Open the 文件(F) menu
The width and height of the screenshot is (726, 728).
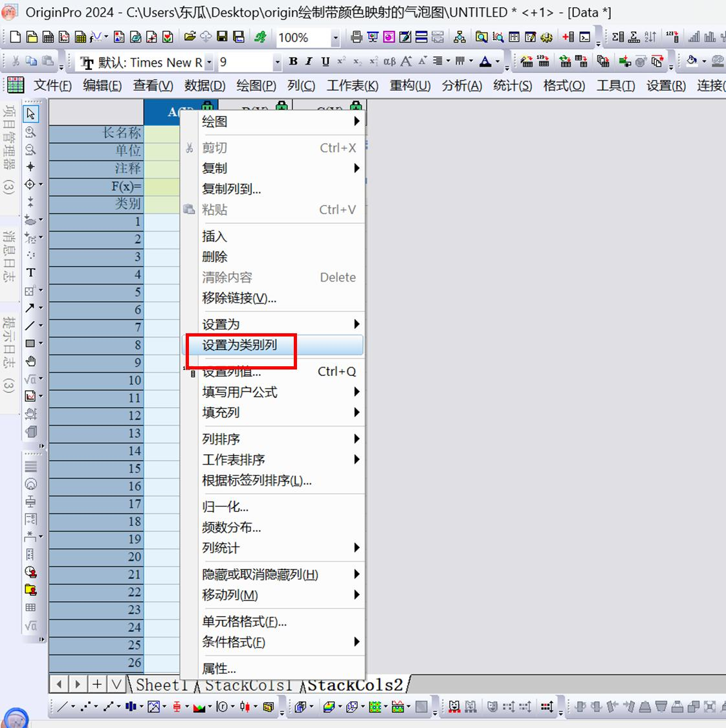(x=52, y=85)
